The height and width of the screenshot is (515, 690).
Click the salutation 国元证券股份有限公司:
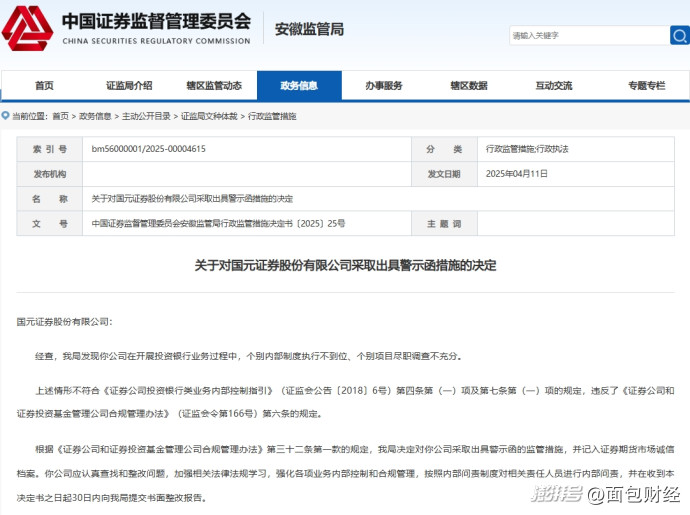(x=65, y=322)
